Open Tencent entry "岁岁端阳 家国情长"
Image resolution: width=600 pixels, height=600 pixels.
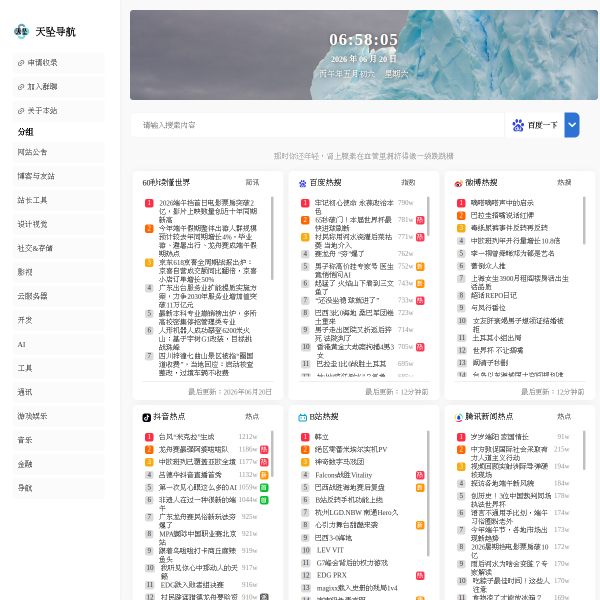coord(499,437)
